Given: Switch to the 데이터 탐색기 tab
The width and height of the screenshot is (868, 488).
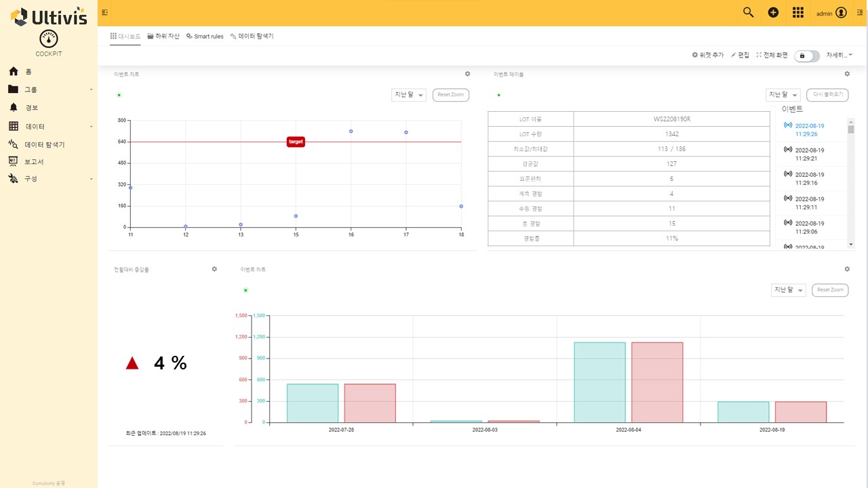Looking at the screenshot, I should 252,36.
